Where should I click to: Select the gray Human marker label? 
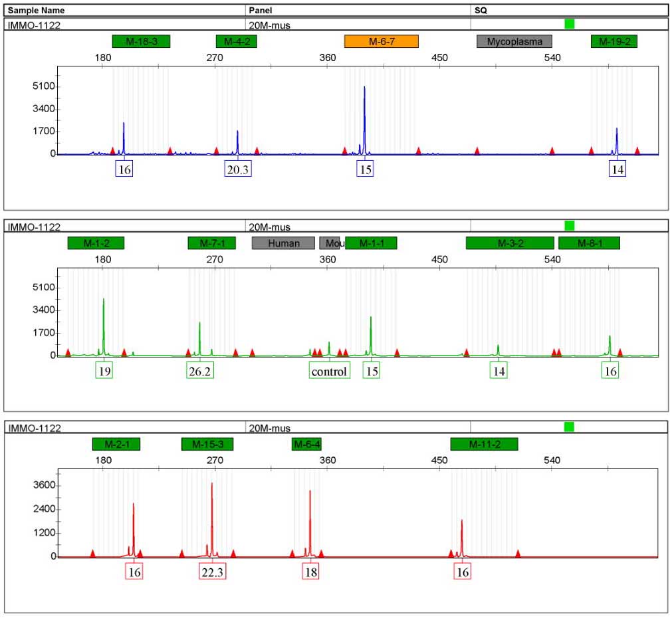click(283, 243)
